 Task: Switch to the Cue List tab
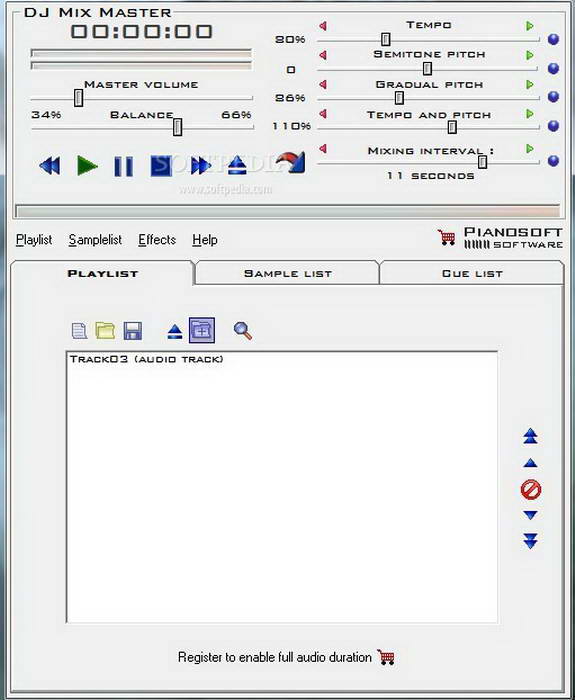pyautogui.click(x=472, y=273)
